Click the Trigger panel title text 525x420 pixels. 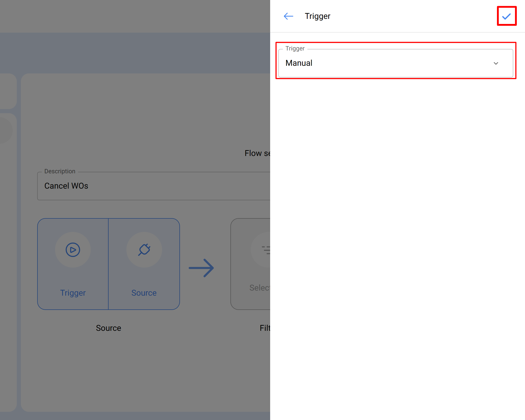[x=318, y=16]
